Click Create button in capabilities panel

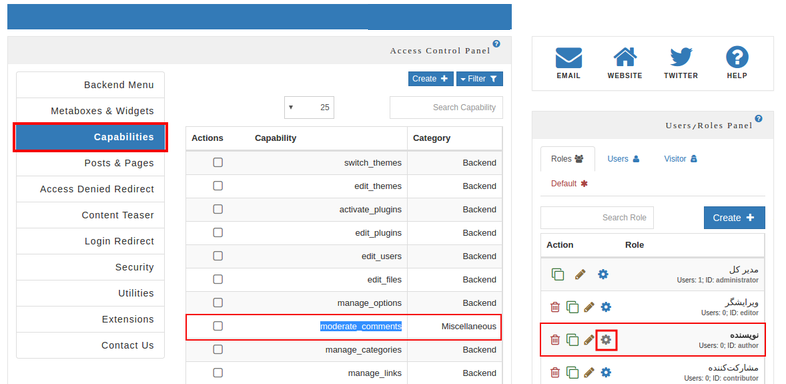431,79
